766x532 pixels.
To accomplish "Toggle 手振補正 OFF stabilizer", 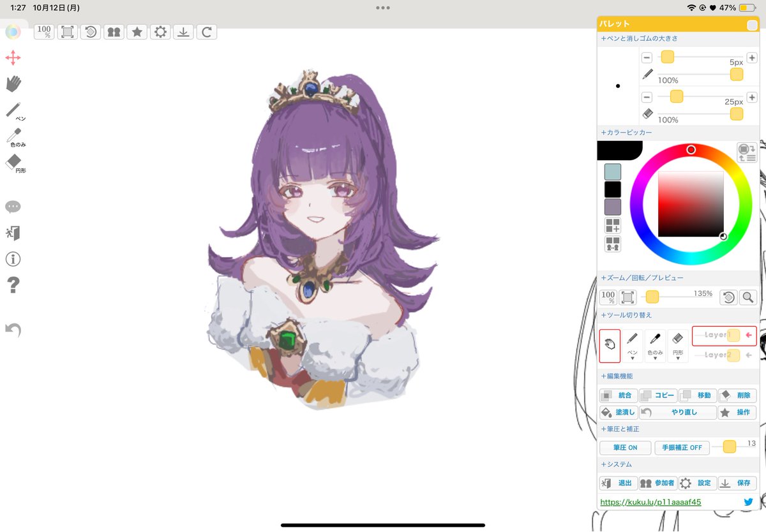I will coord(682,448).
